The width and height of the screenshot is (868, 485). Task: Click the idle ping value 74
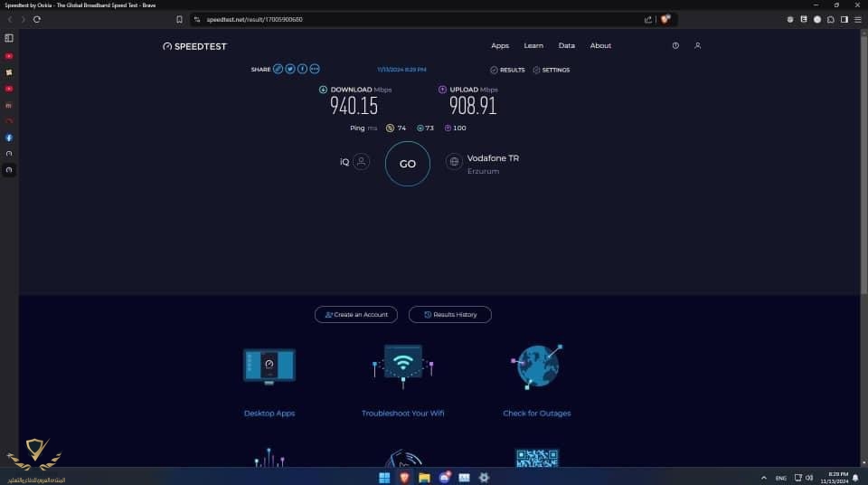pos(401,128)
